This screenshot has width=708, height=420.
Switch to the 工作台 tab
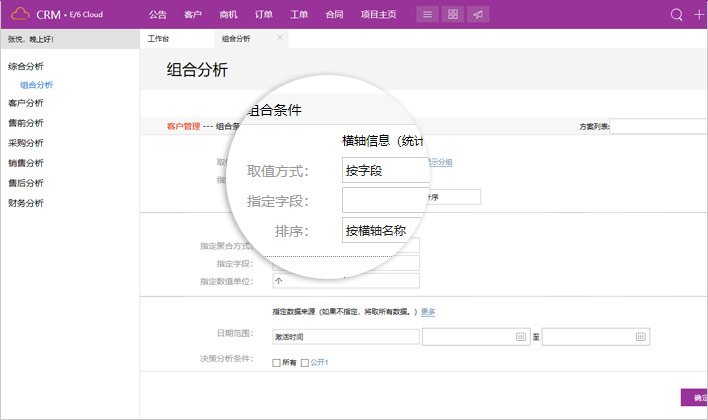click(x=159, y=39)
